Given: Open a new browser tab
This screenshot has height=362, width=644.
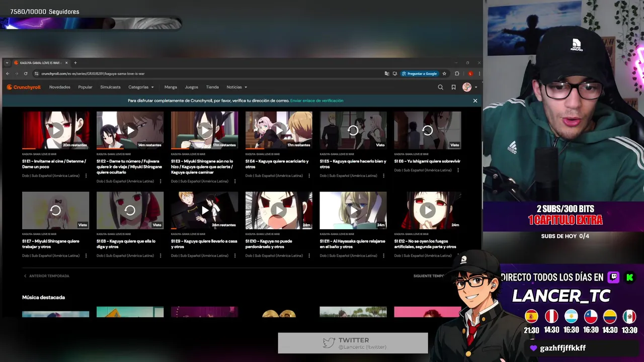Looking at the screenshot, I should [x=75, y=63].
